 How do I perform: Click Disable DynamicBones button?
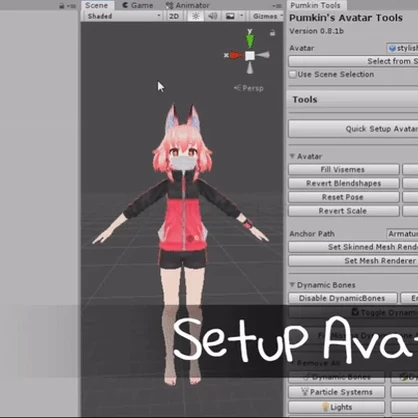click(343, 298)
